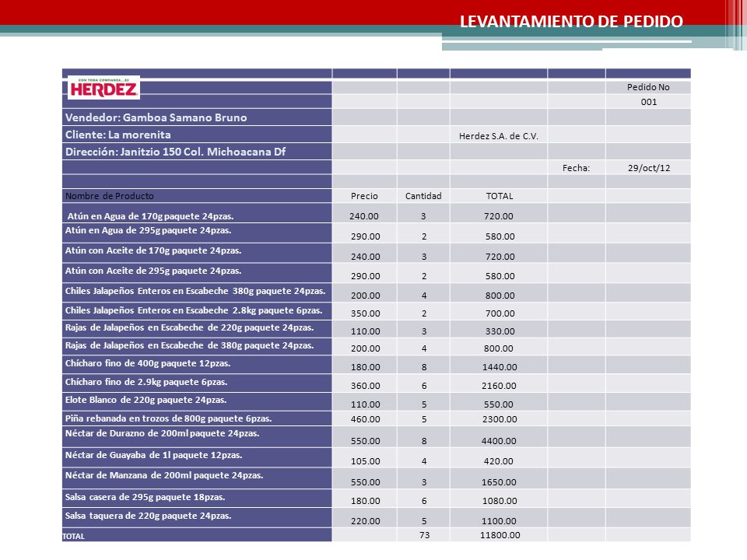The height and width of the screenshot is (560, 747).
Task: Select Dirección: Janitzio 150 Col. Michoacana Df
Action: [x=175, y=152]
